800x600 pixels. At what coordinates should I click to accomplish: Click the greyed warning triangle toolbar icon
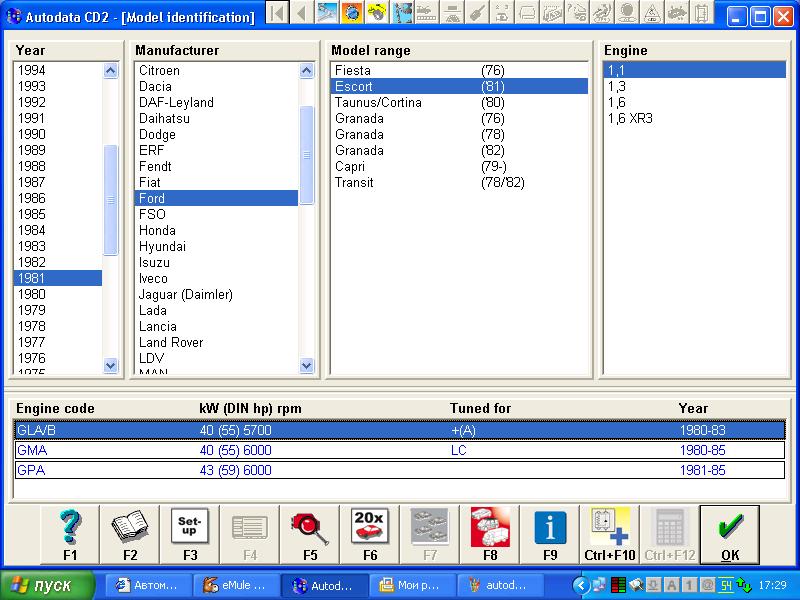coord(652,13)
